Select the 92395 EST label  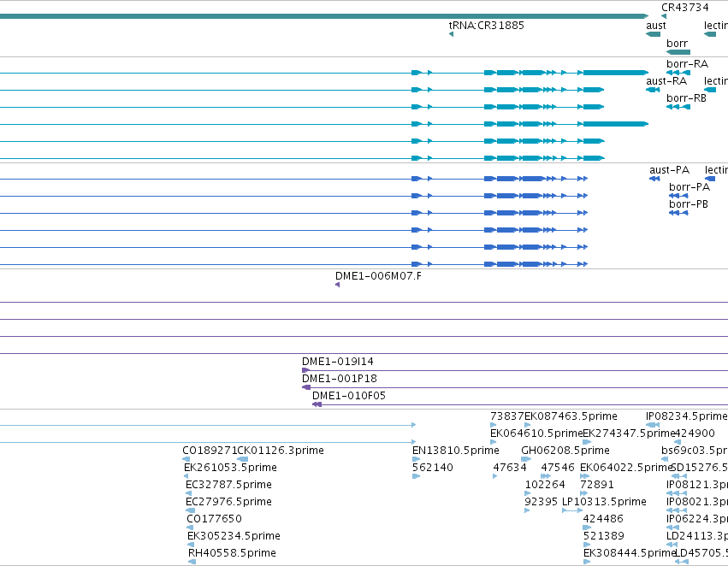point(541,502)
